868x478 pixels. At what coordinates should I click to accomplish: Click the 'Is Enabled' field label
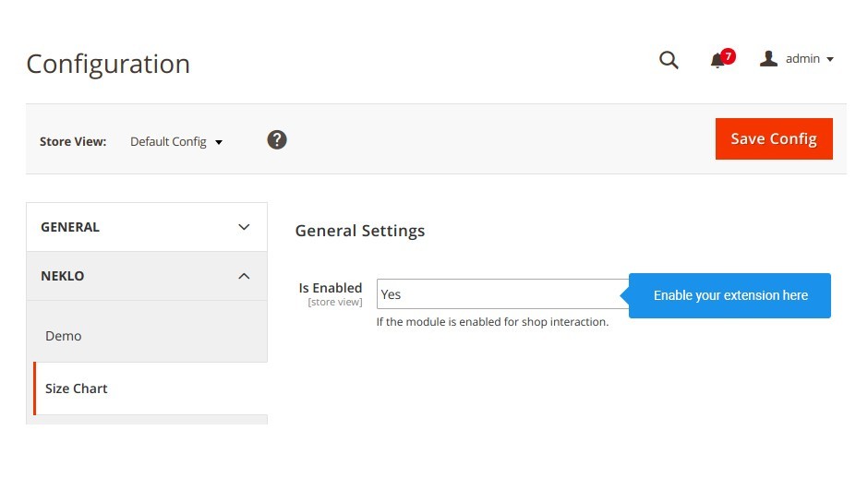[x=331, y=288]
